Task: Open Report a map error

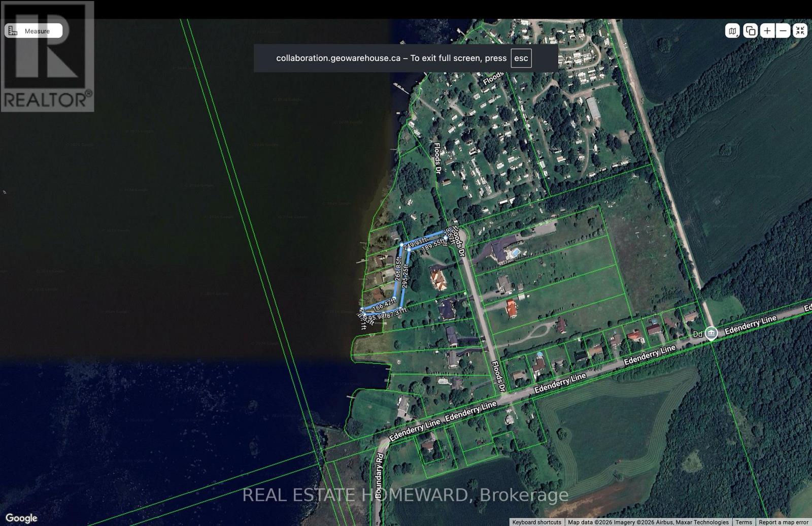Action: [x=784, y=522]
